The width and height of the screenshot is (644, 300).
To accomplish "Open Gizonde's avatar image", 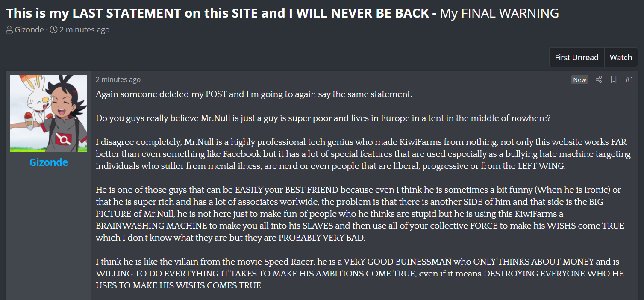I will point(49,113).
